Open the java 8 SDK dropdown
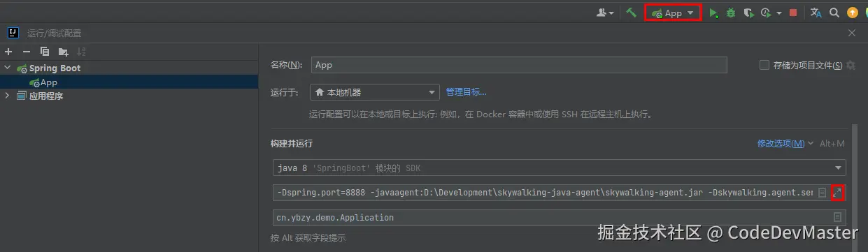 [559, 168]
